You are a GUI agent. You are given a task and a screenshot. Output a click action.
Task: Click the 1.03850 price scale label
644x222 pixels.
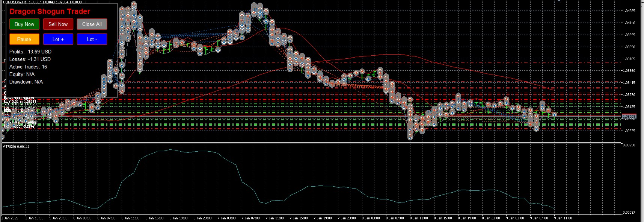click(x=629, y=47)
